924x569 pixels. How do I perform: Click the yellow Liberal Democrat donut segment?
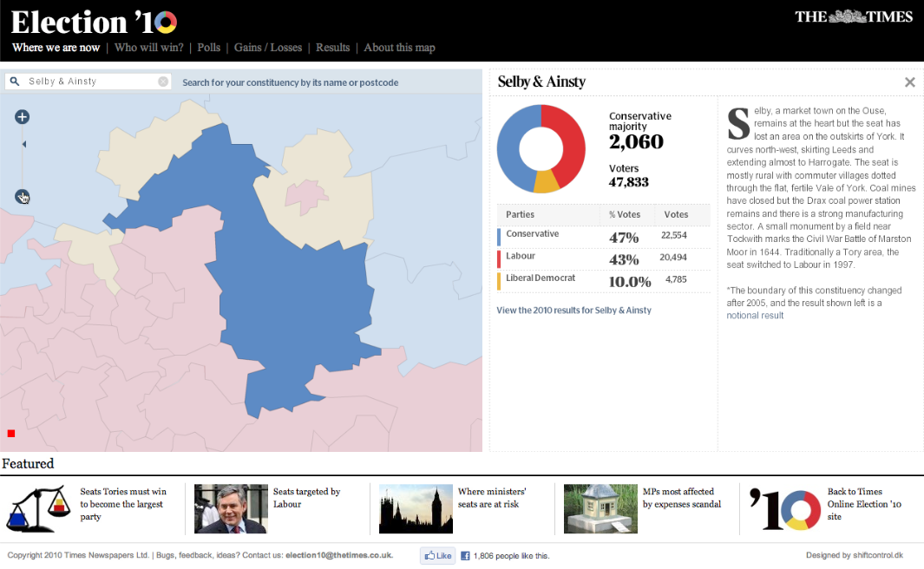(547, 180)
